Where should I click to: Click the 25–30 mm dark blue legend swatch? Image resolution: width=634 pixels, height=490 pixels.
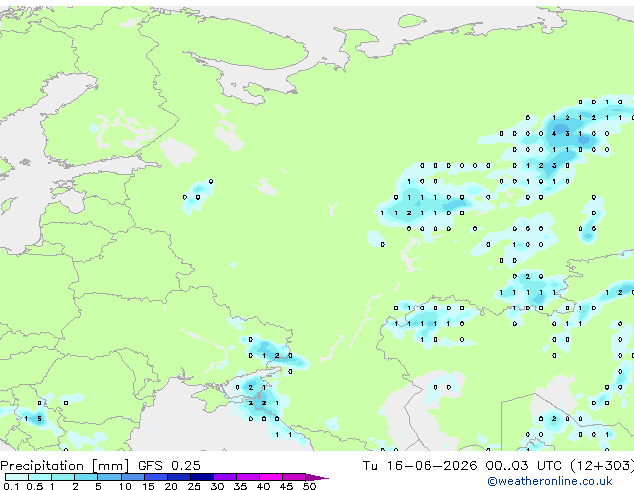pos(201,477)
